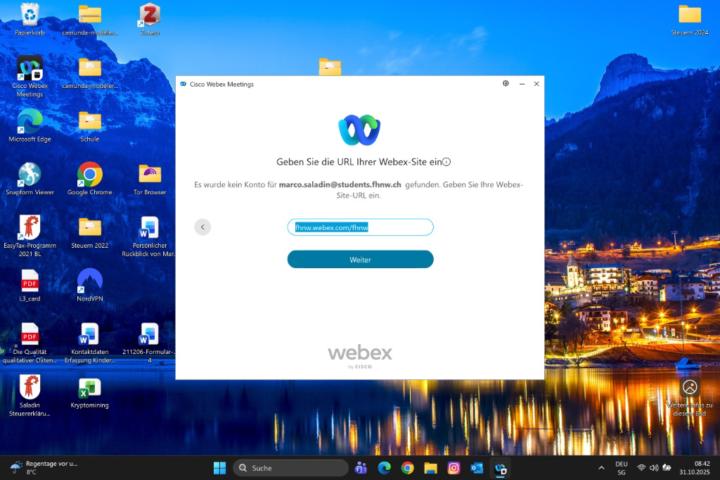Close the Cisco Webex Meetings window
The height and width of the screenshot is (480, 720).
tap(536, 84)
